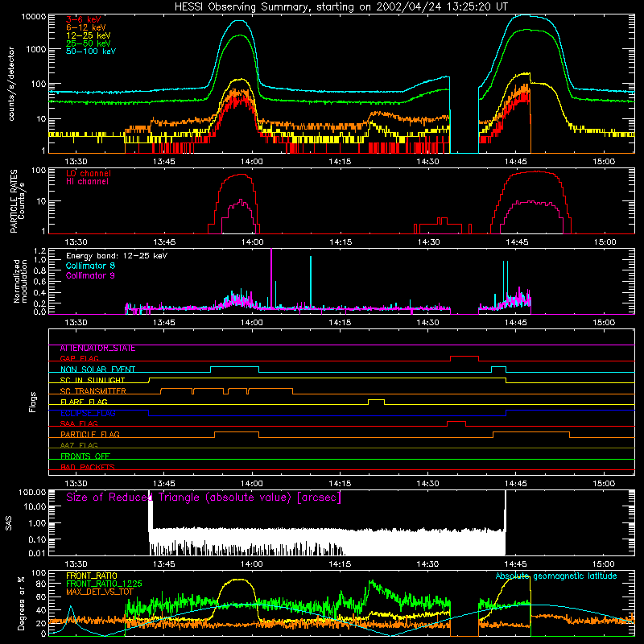Select the 25-50 keV legend label

[x=89, y=43]
